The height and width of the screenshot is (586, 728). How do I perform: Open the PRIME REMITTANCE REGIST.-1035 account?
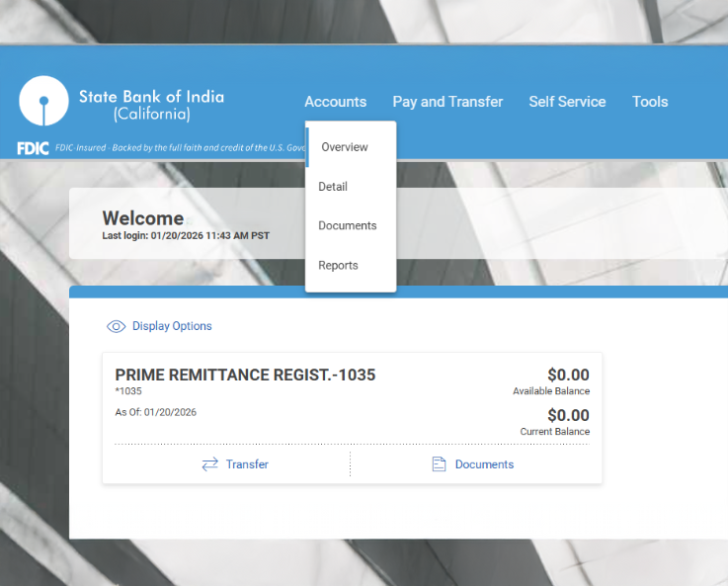[245, 376]
